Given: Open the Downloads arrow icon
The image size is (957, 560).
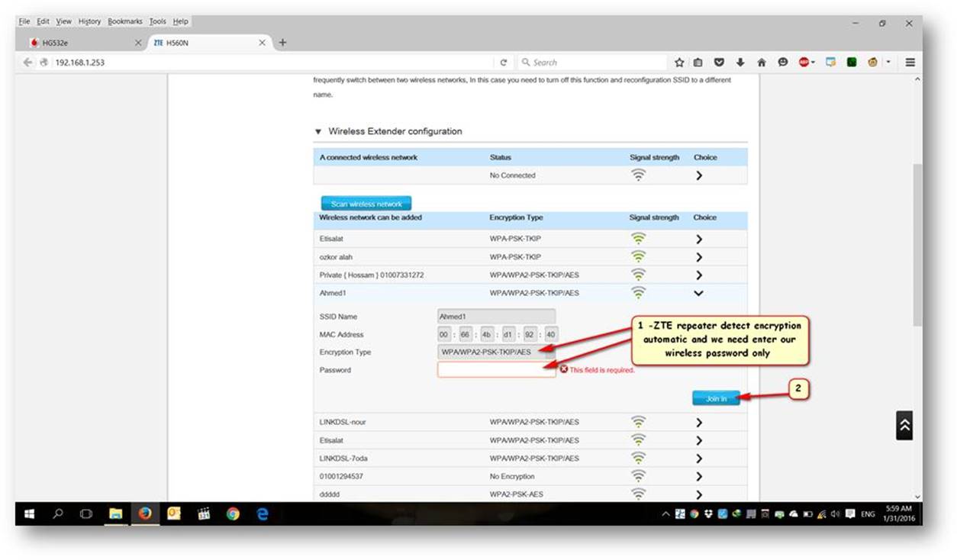Looking at the screenshot, I should (x=739, y=63).
